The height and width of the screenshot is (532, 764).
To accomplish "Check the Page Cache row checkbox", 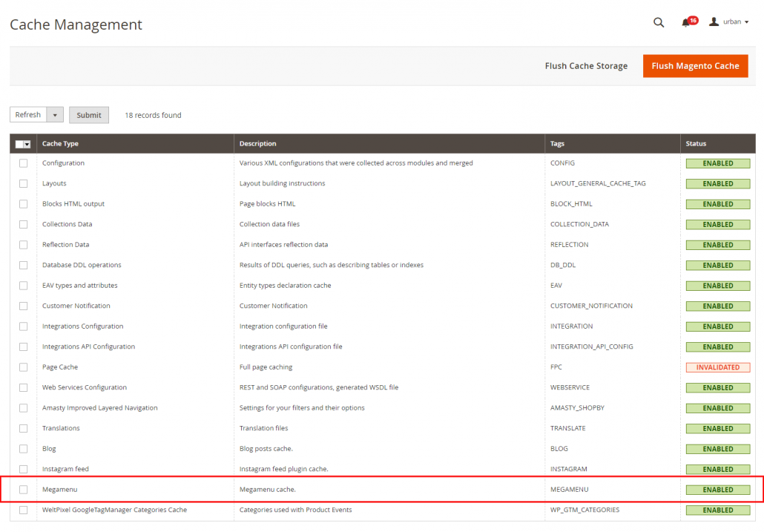I will (x=23, y=367).
